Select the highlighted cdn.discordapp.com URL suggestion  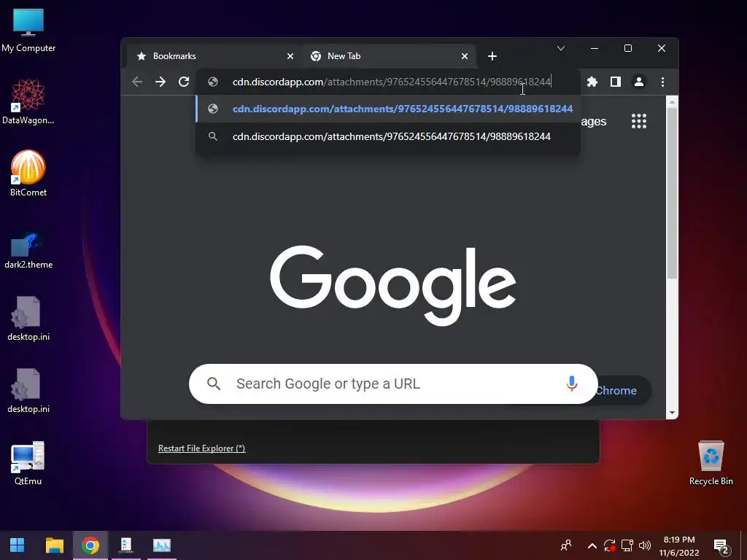(x=388, y=109)
